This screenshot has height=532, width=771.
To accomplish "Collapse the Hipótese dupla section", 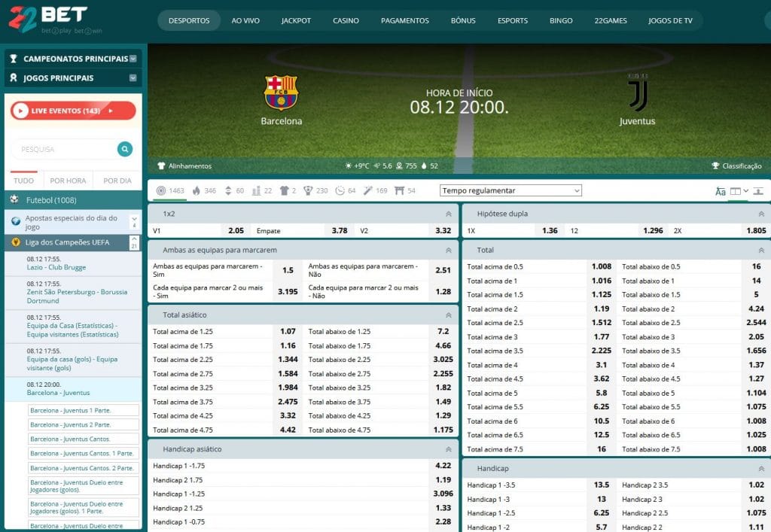I will point(761,214).
